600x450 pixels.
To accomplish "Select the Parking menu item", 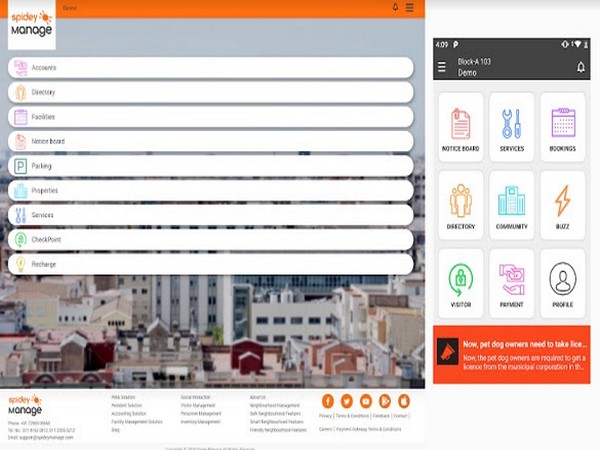I will pos(210,166).
